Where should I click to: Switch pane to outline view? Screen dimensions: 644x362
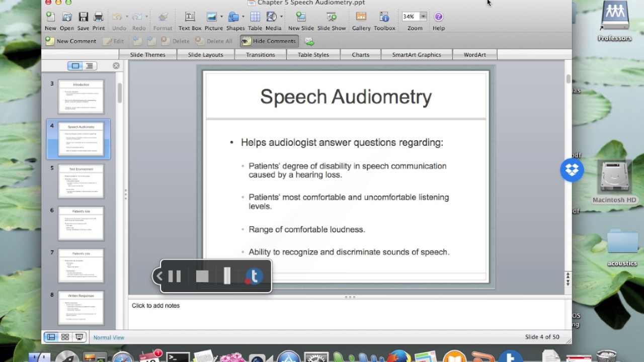pos(90,66)
